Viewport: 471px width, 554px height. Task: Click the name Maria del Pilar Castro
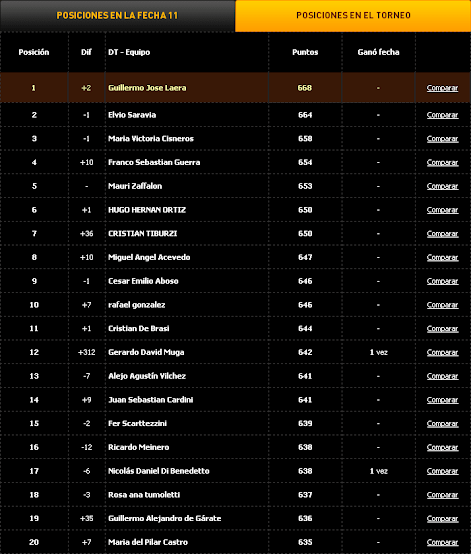(148, 542)
